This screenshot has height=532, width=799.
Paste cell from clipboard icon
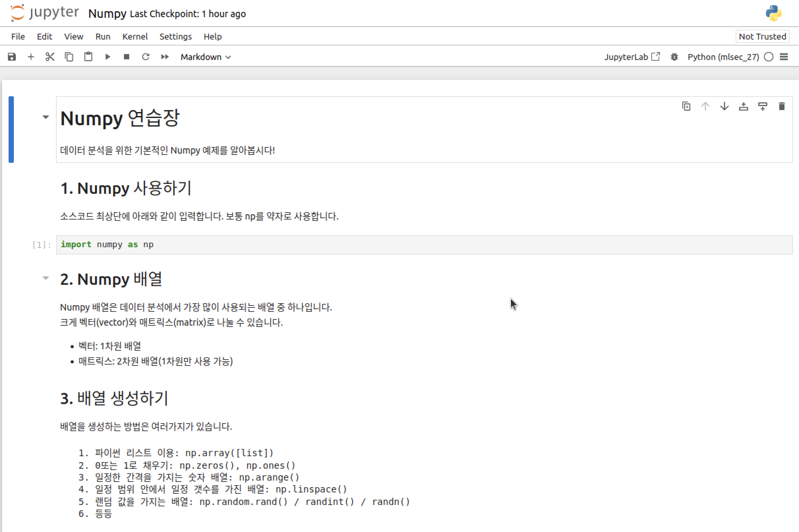coord(88,57)
